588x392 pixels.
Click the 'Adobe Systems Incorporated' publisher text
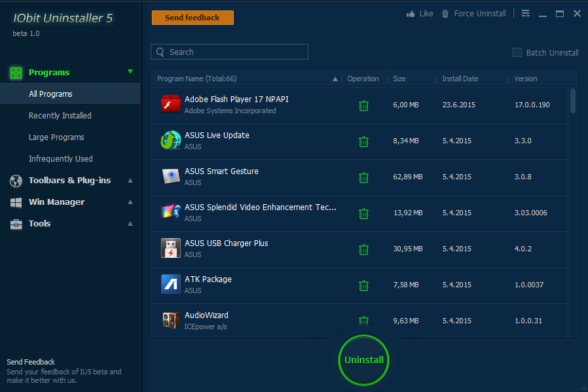coord(230,111)
